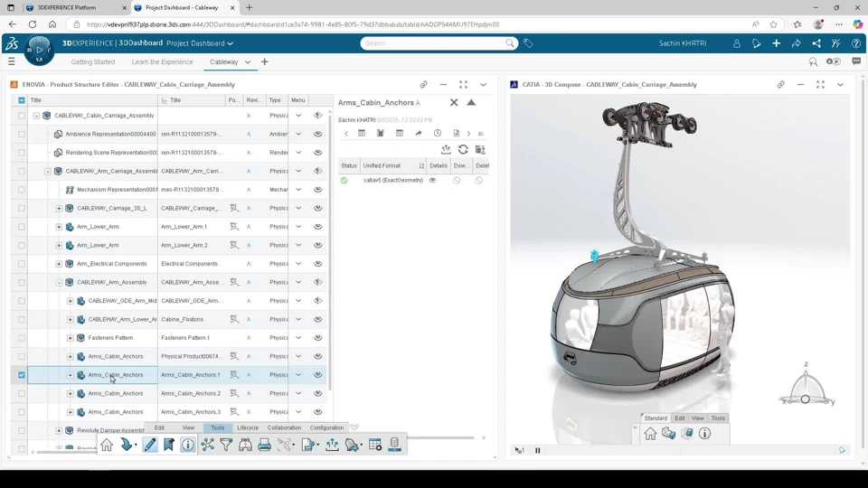Toggle visibility eye for the Arm_Lower_Arm.1 row
Screen dimensions: 868x488
(x=317, y=227)
